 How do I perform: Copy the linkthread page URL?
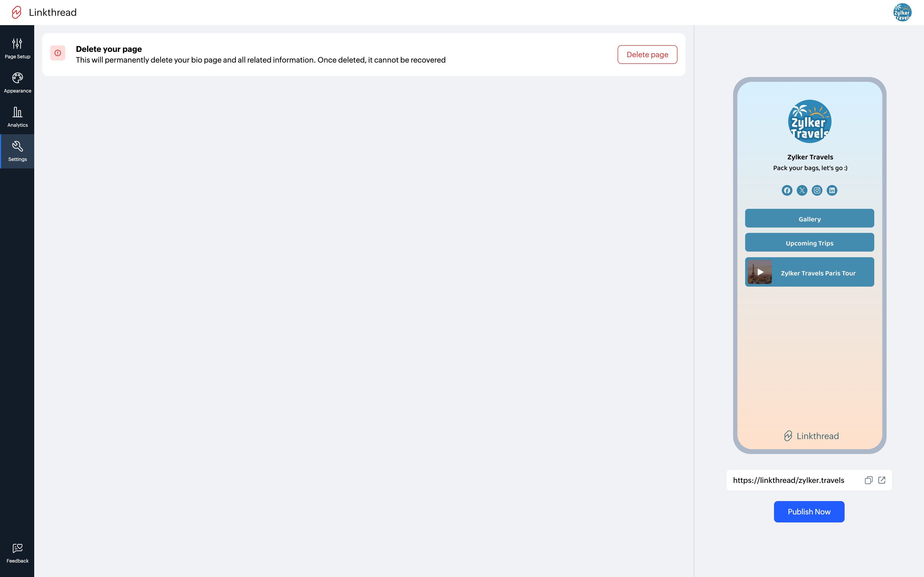point(868,480)
